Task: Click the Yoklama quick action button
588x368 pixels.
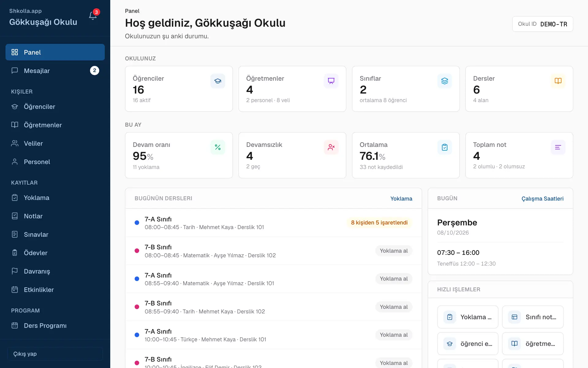Action: point(468,317)
